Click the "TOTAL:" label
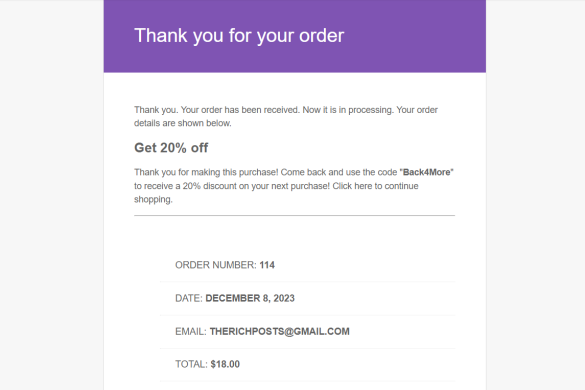This screenshot has width=585, height=390. 191,364
